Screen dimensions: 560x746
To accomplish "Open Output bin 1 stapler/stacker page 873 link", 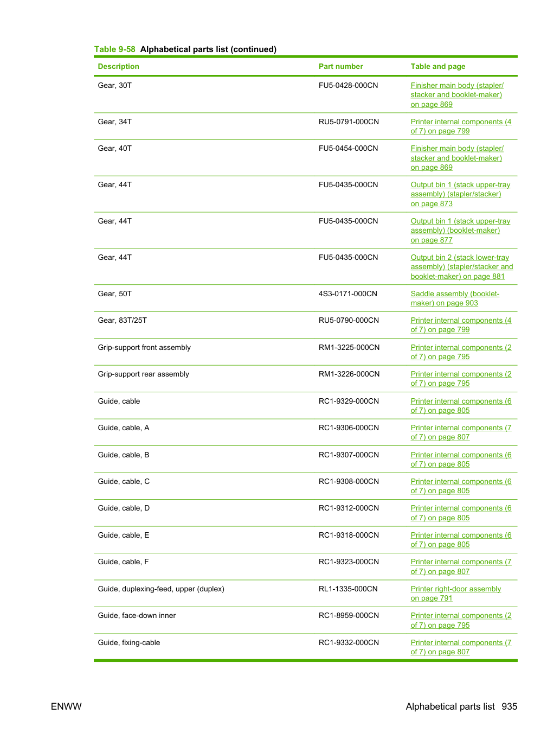I will point(460,194).
